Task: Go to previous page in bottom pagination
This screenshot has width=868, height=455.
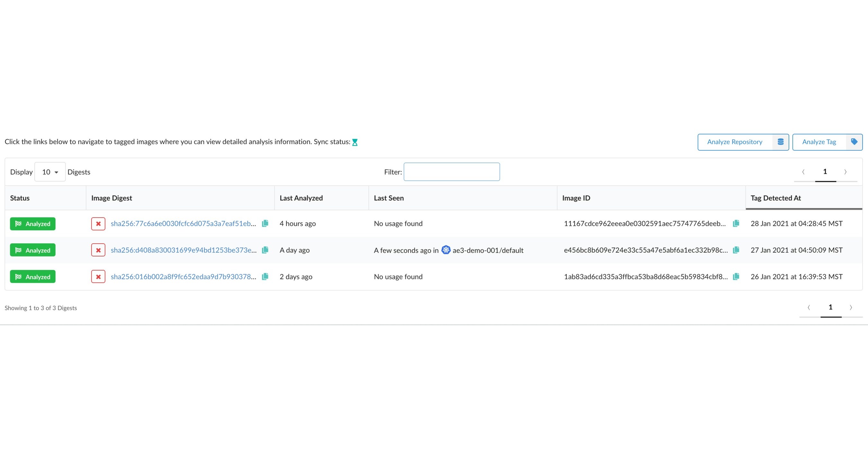Action: [809, 308]
